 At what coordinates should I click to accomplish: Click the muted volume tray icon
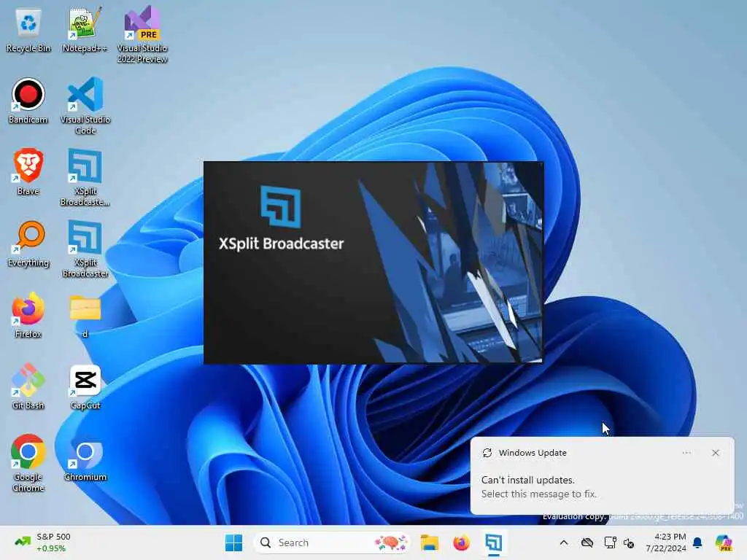[x=629, y=542]
